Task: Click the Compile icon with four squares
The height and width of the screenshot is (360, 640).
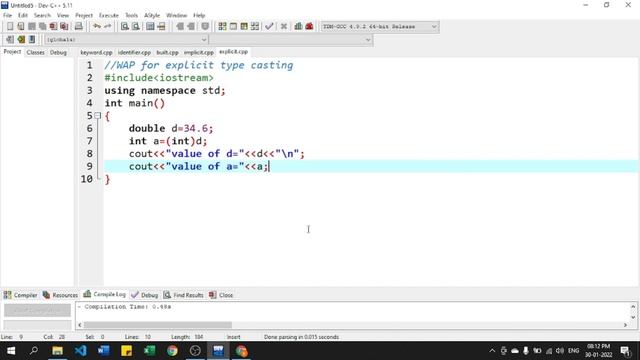Action: tap(222, 27)
